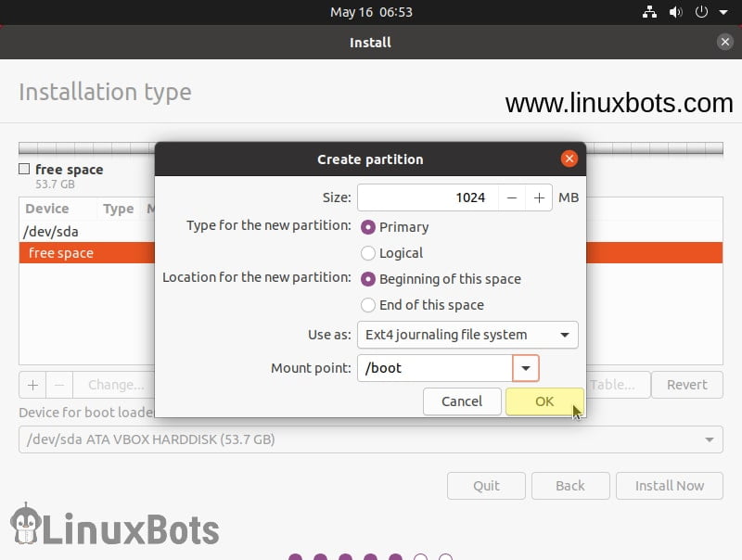The width and height of the screenshot is (742, 560).
Task: Close the Create partition dialog via red X
Action: 569,158
